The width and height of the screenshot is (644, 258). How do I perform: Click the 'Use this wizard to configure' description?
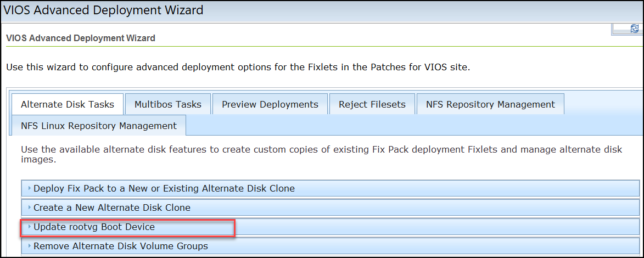coord(238,68)
